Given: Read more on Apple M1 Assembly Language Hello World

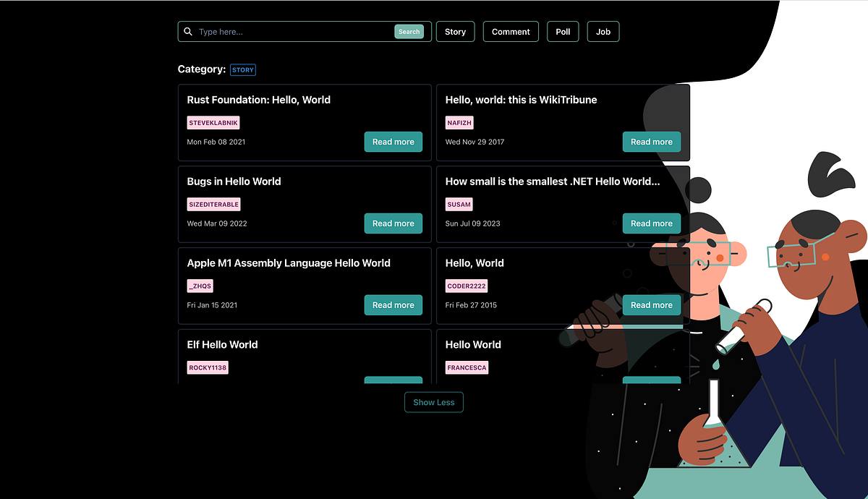Looking at the screenshot, I should click(393, 304).
